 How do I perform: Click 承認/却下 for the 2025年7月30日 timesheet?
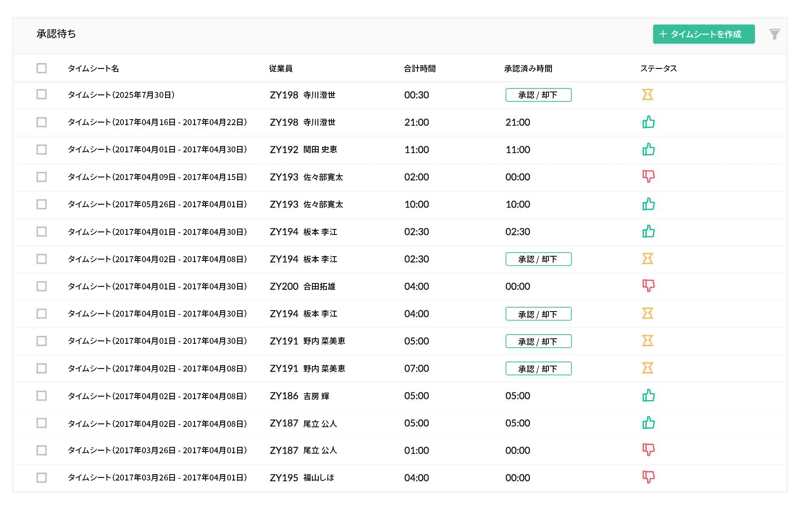538,95
